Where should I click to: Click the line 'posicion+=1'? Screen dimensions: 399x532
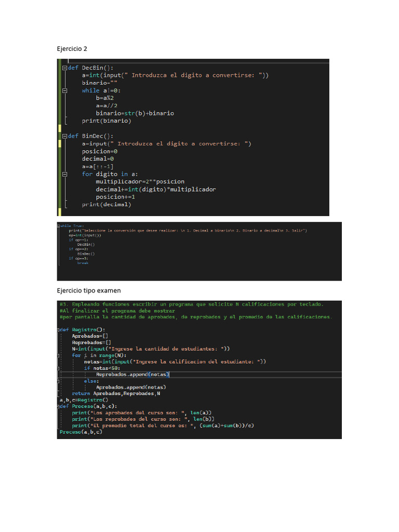point(115,197)
